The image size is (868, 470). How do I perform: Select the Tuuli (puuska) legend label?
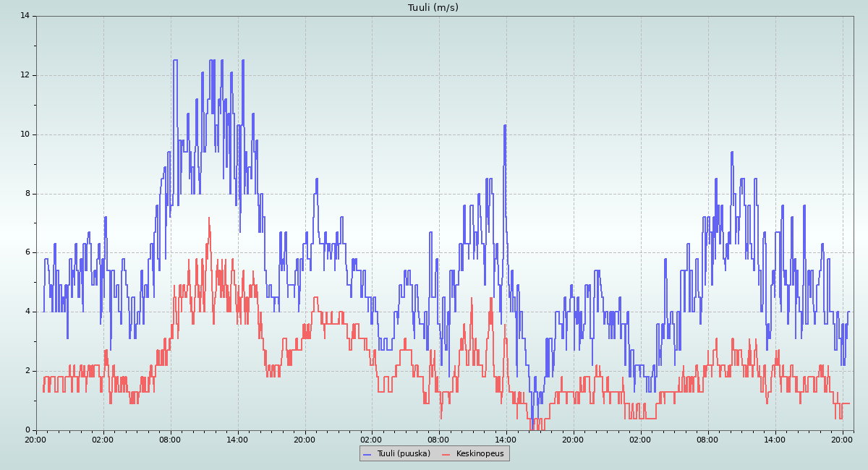[404, 454]
